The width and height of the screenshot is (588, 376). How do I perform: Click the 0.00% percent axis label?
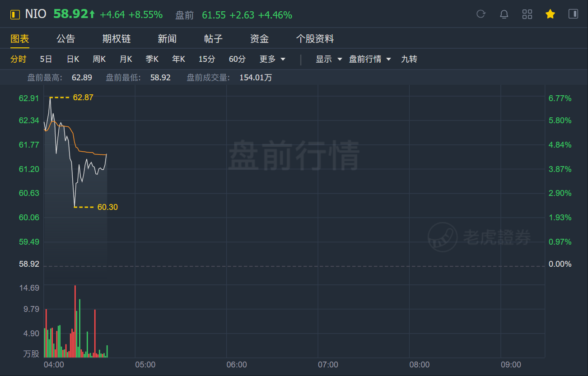coord(560,264)
